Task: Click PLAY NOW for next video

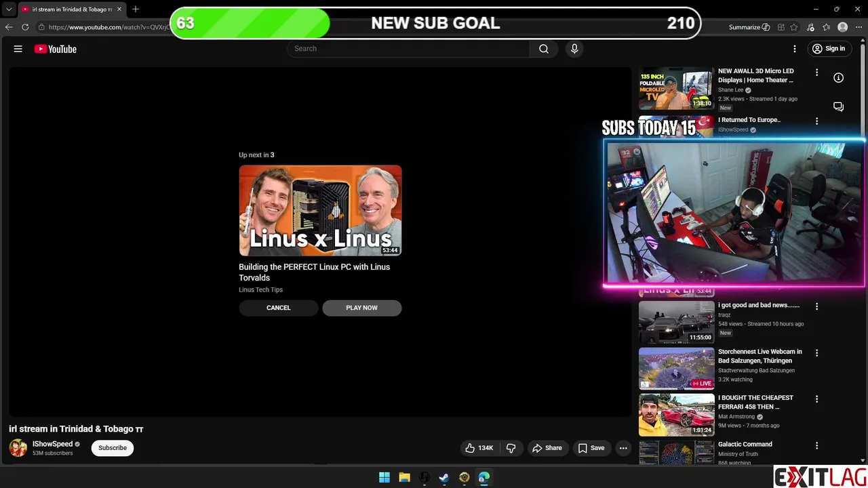Action: (362, 308)
